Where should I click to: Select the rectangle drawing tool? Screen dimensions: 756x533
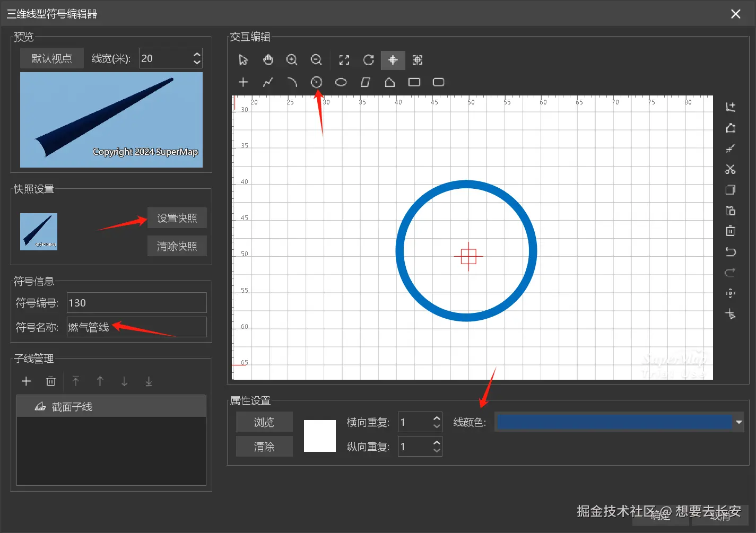click(414, 82)
